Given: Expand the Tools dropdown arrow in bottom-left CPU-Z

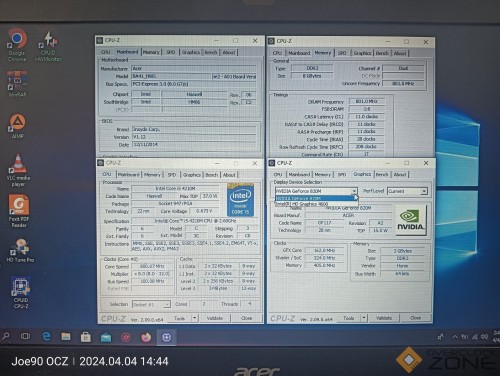Looking at the screenshot, I should pyautogui.click(x=195, y=318).
